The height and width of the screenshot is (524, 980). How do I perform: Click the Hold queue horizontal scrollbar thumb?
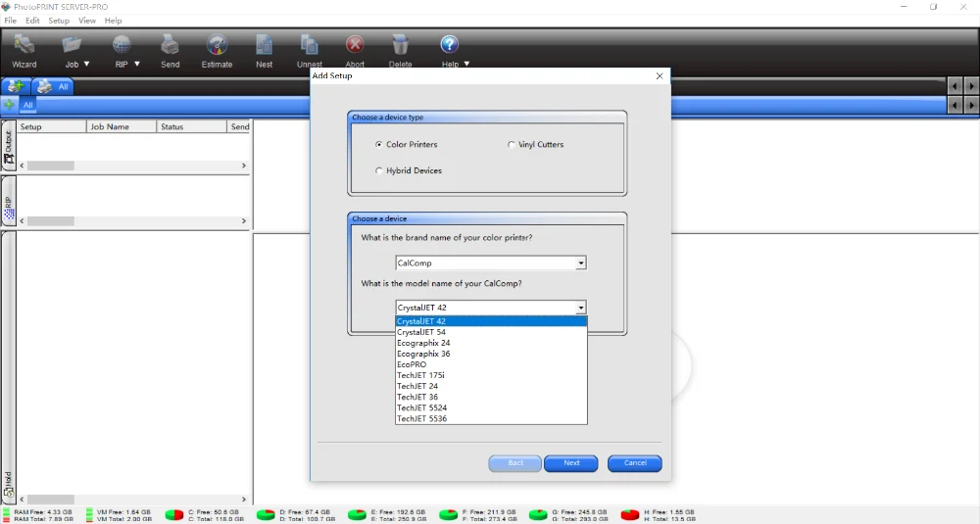51,499
